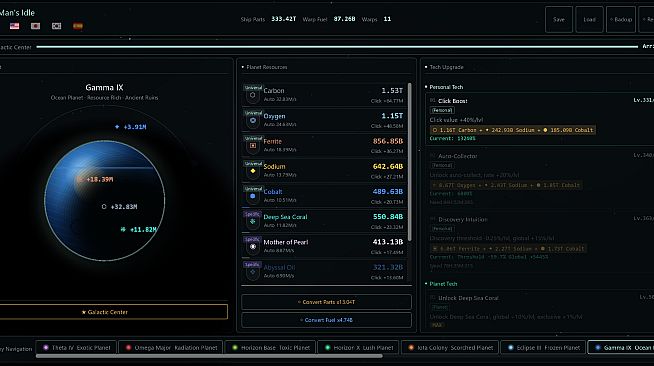
Task: Click the +11.82M floating gain on planet
Action: coord(138,229)
